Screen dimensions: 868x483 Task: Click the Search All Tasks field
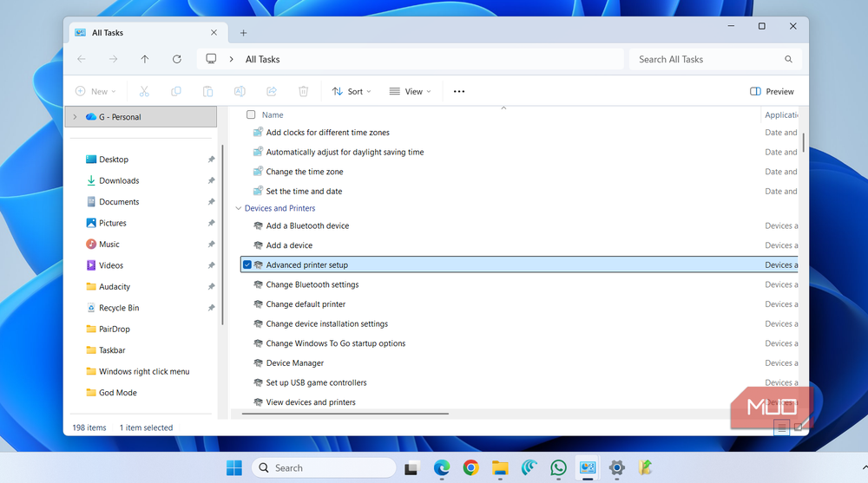(x=715, y=59)
